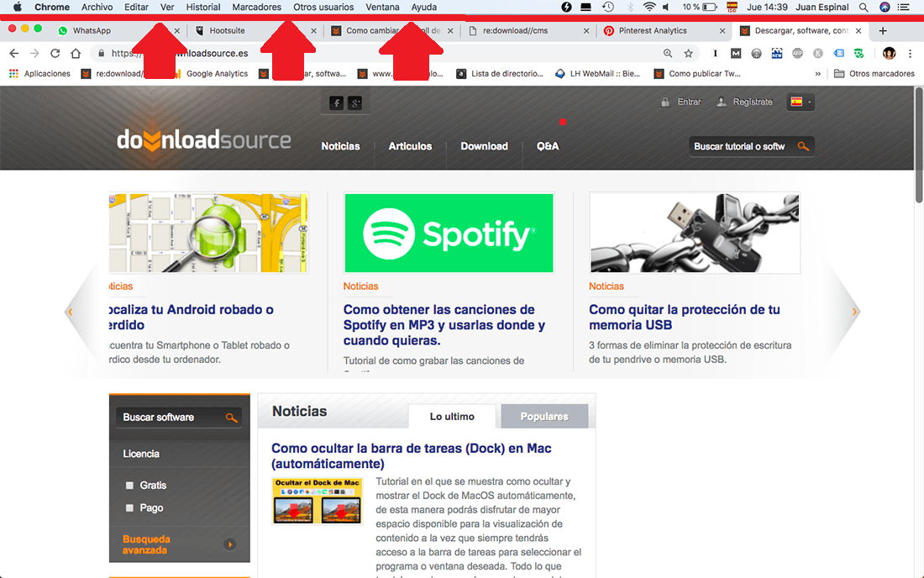Open the Q&A navigation link
This screenshot has height=578, width=924.
(548, 146)
